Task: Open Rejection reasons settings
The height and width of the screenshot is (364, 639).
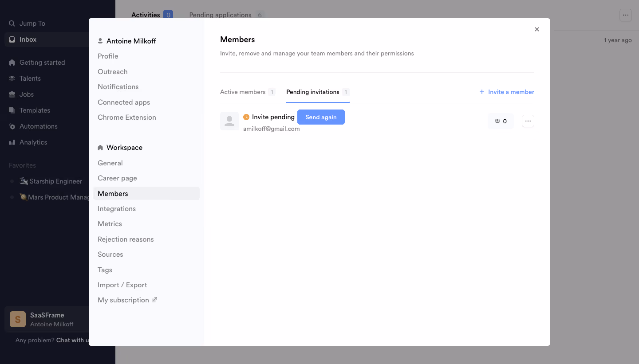Action: click(x=126, y=239)
